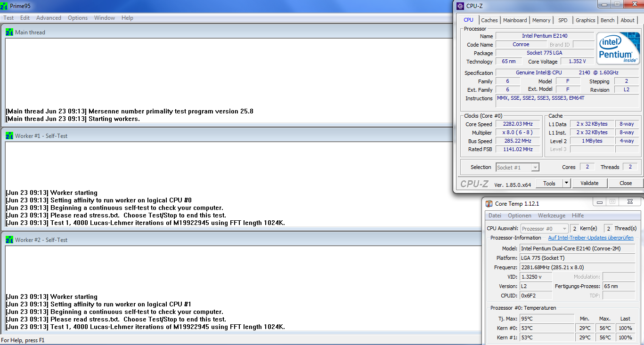Click the Rated FSB 1141.02 MHz value
Viewport: 644px width, 345px height.
point(518,149)
